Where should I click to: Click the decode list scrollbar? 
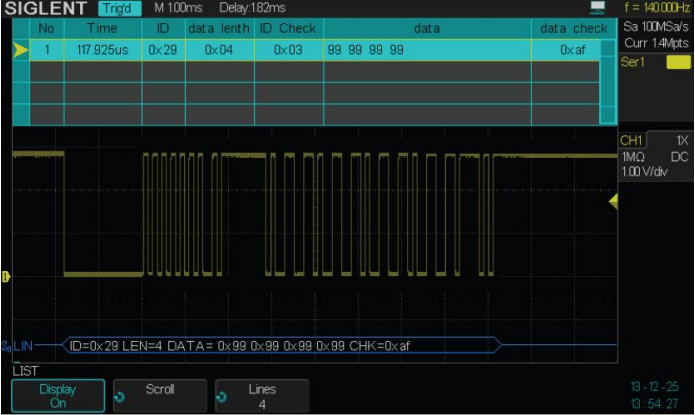(x=608, y=82)
